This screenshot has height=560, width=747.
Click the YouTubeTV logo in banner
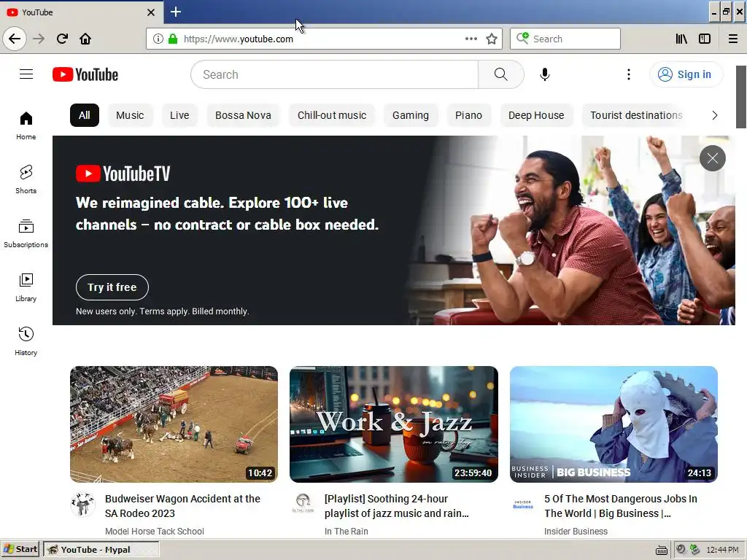coord(123,174)
